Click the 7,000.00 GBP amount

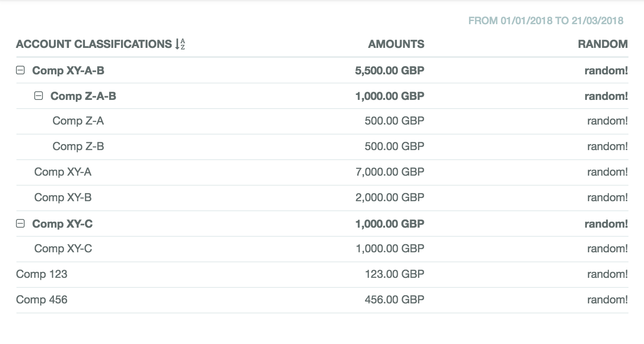[x=390, y=172]
